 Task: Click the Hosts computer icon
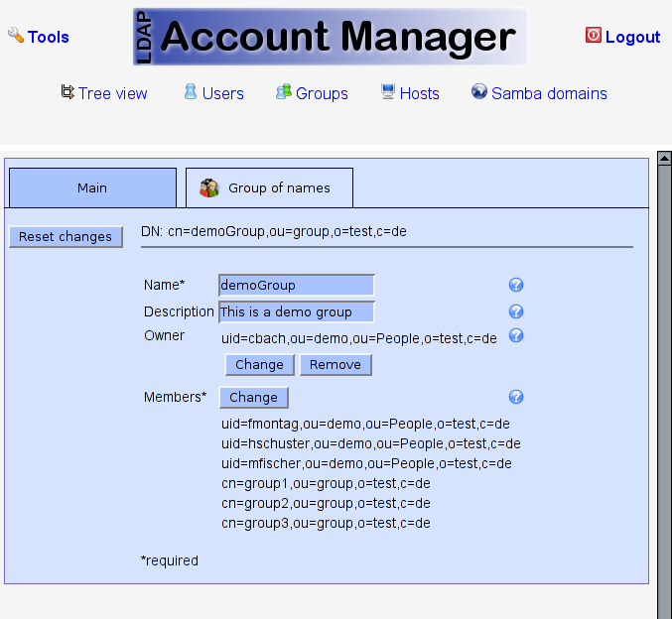click(x=388, y=92)
